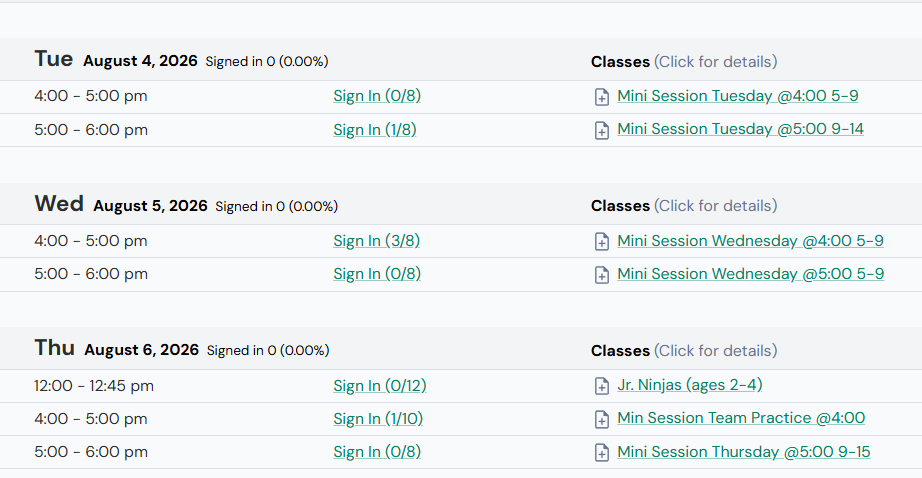Screen dimensions: 922x478
Task: Click plus-document icon beside Mini Session Wednesday @4:00
Action: pos(602,242)
